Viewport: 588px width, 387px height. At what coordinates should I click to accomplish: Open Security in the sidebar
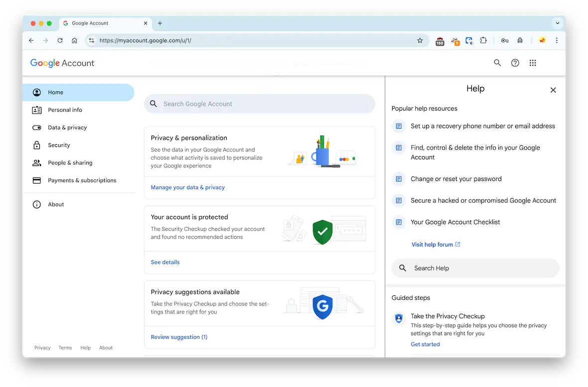[x=78, y=145]
